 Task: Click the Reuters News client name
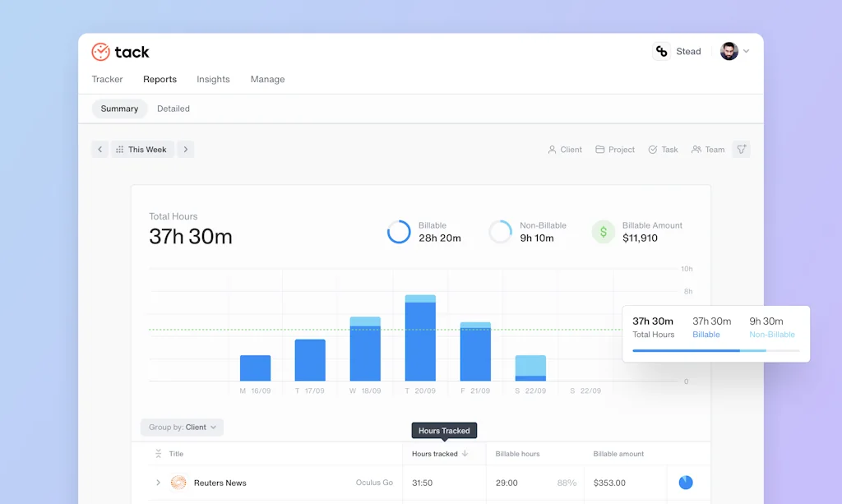click(220, 483)
